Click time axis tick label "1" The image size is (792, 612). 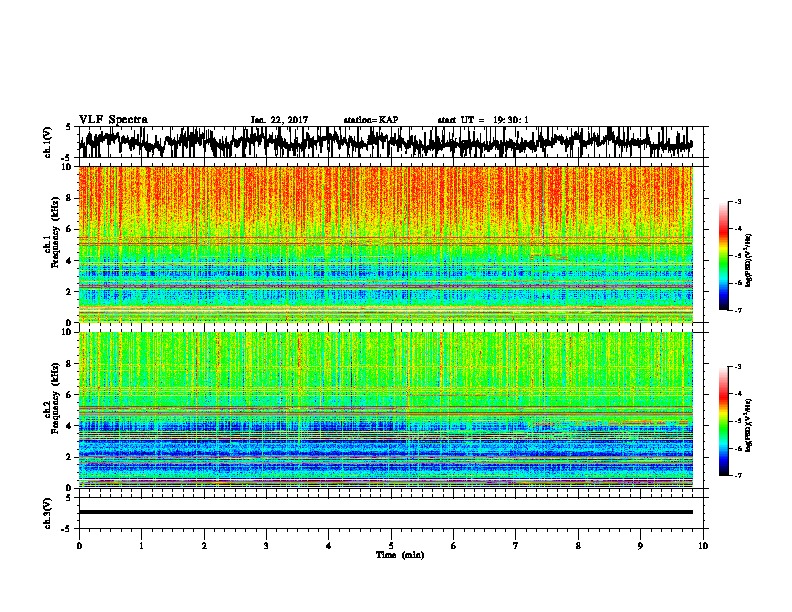coord(141,546)
